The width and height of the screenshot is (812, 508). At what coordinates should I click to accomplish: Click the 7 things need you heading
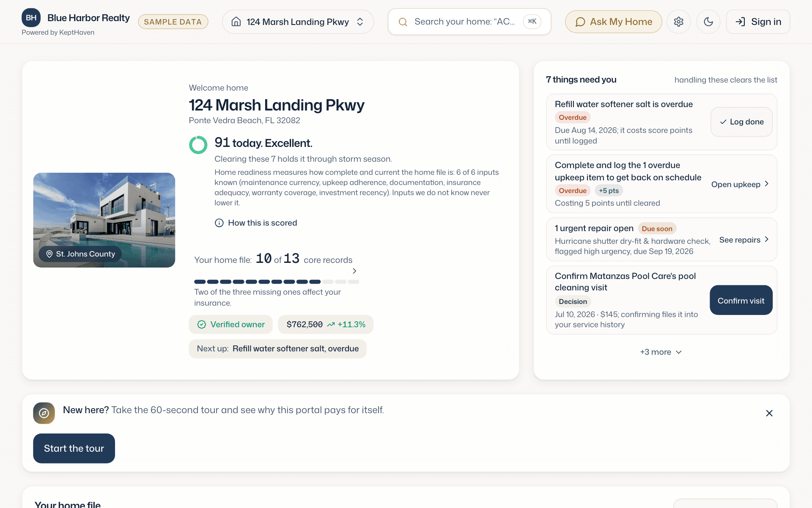click(581, 80)
